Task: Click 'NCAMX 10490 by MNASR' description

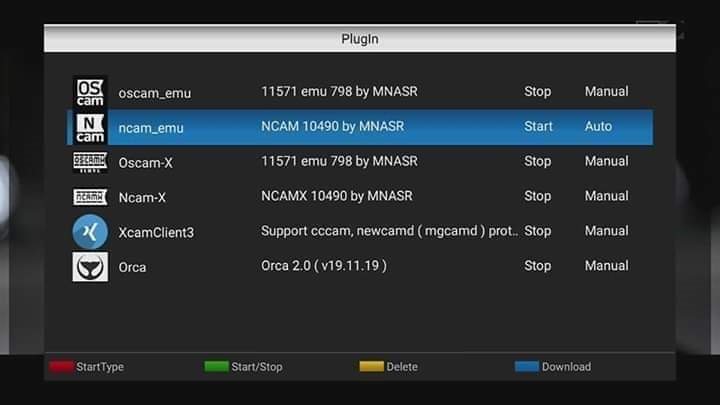Action: coord(337,196)
